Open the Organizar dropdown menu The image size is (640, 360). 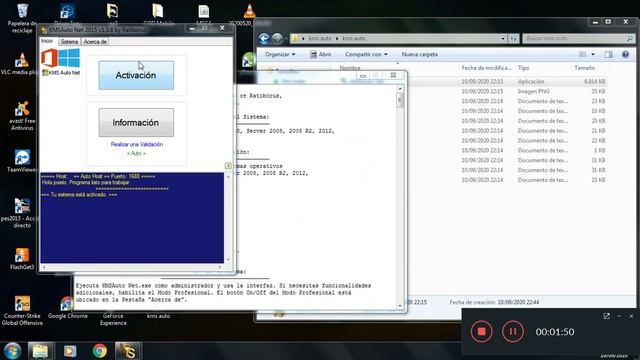(280, 54)
